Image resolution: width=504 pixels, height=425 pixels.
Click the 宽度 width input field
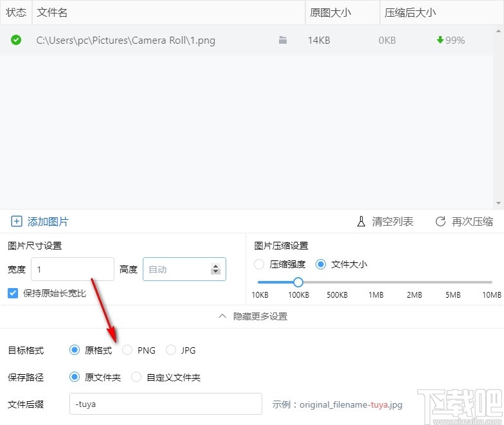(73, 269)
